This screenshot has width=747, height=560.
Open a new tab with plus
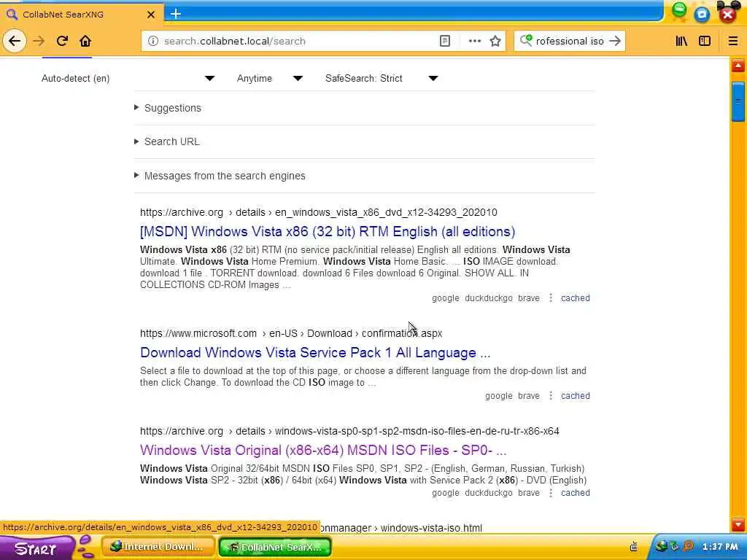click(176, 14)
